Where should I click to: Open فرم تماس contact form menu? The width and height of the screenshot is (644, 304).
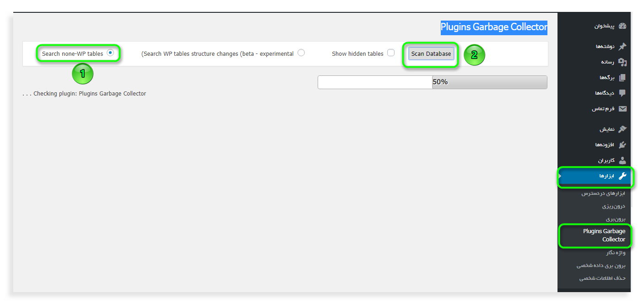point(594,109)
